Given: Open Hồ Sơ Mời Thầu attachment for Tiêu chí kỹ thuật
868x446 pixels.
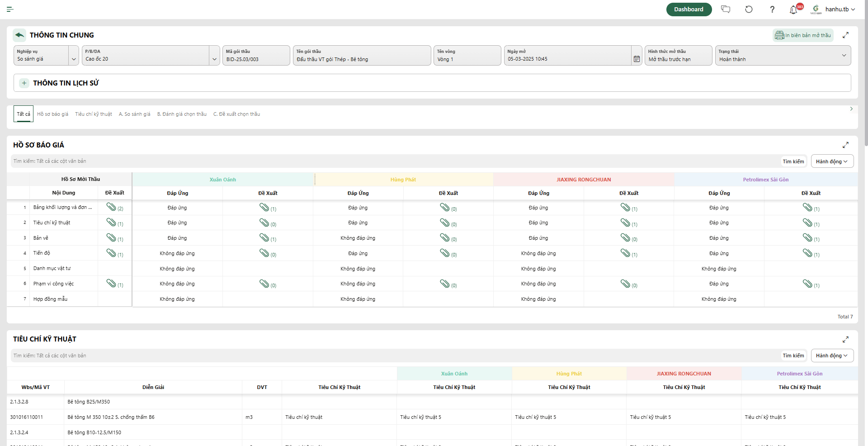Looking at the screenshot, I should pos(111,222).
